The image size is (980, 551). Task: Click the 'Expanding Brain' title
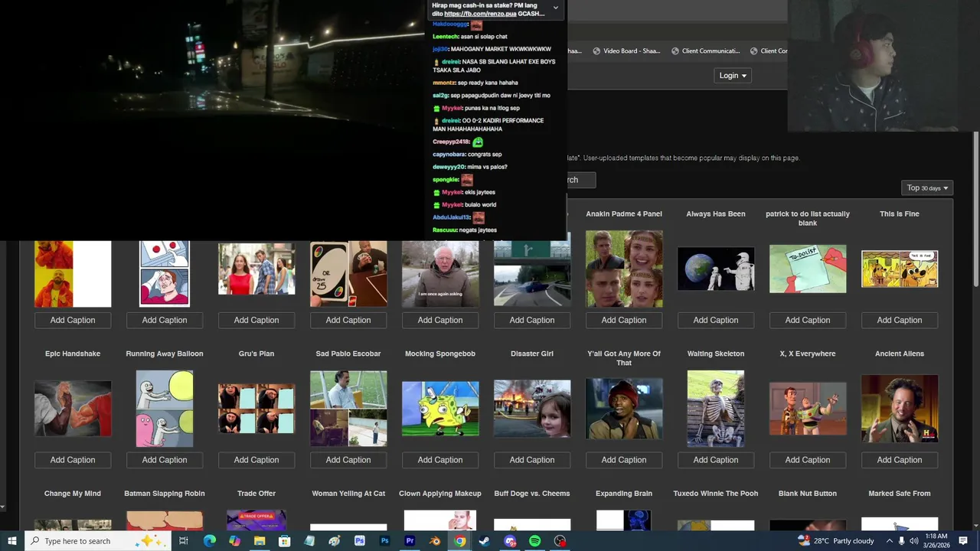point(624,494)
